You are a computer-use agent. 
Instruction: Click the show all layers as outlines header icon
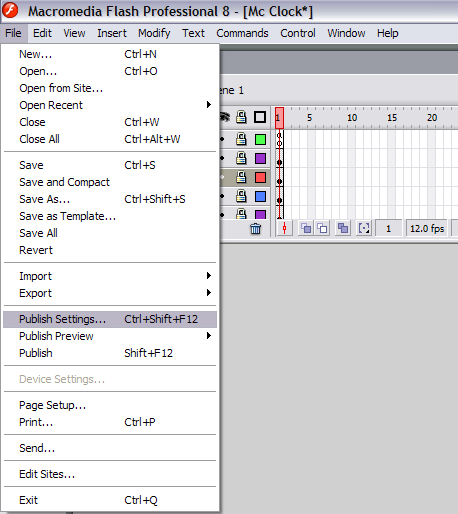point(260,117)
